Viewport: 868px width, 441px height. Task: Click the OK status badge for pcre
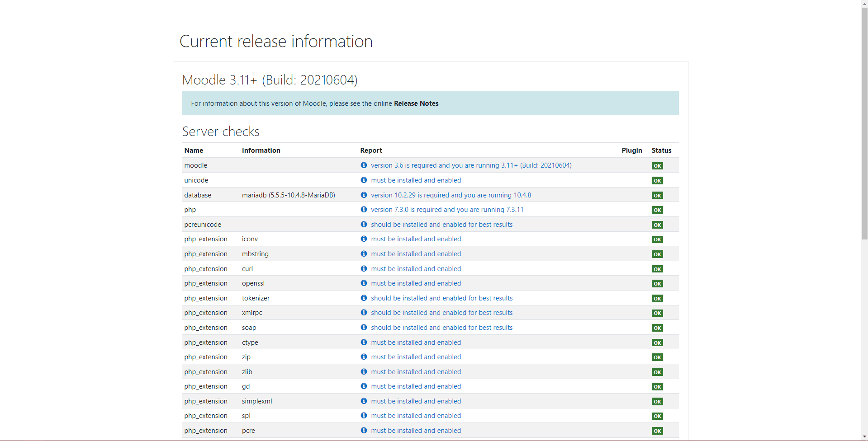tap(657, 431)
